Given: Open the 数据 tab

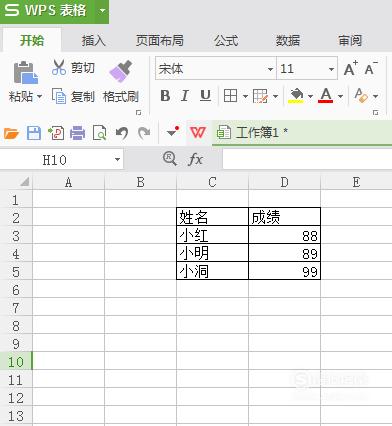Looking at the screenshot, I should click(288, 41).
